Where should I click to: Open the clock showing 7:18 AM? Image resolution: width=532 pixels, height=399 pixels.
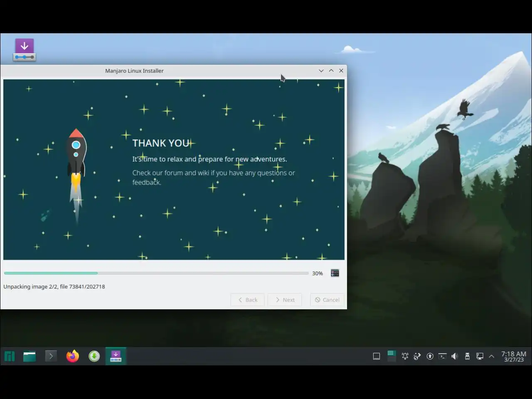pos(514,356)
